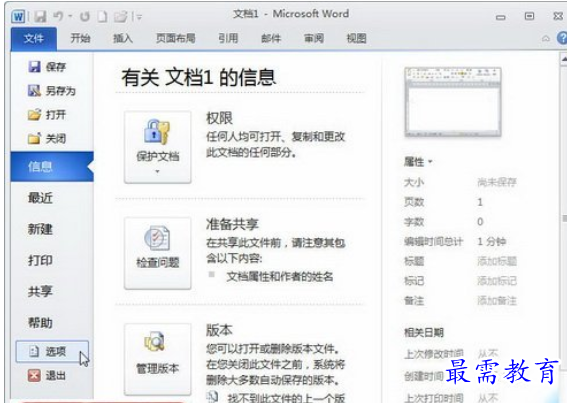The image size is (567, 403).
Task: Open the Customize Quick Access Toolbar dropdown
Action: click(139, 17)
